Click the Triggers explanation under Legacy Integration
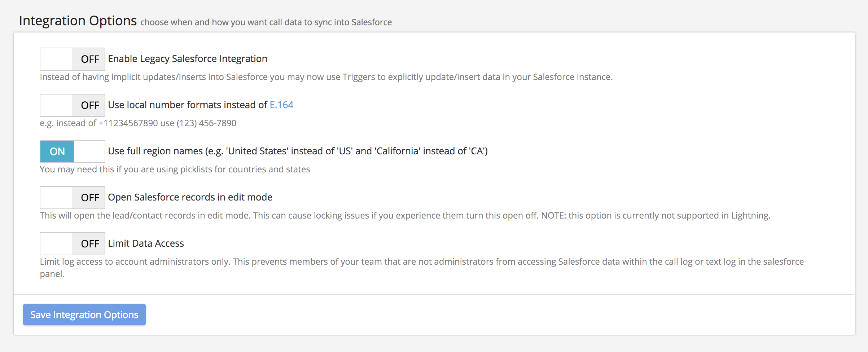Image resolution: width=868 pixels, height=352 pixels. coord(326,77)
